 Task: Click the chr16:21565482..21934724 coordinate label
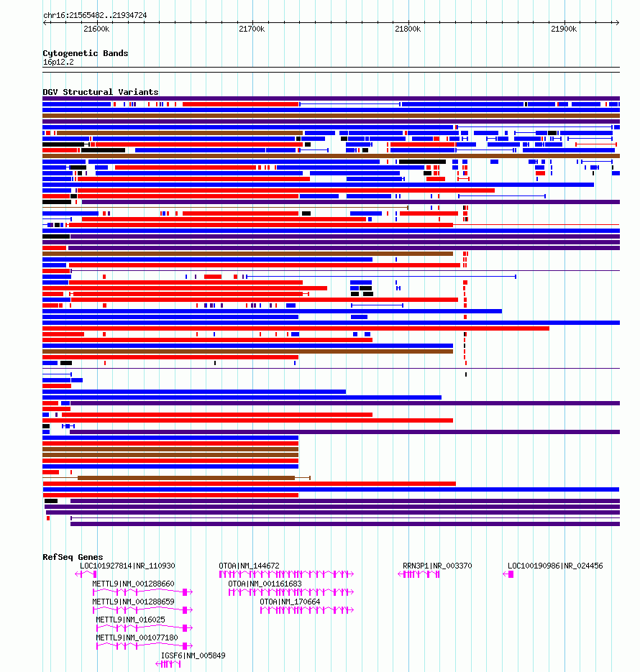pyautogui.click(x=95, y=15)
